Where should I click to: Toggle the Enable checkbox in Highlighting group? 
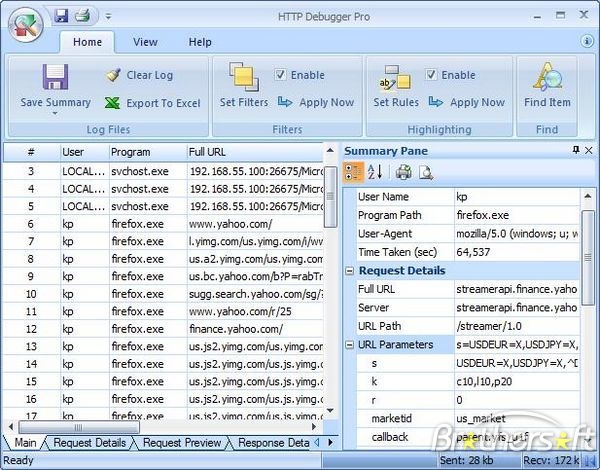click(x=431, y=74)
